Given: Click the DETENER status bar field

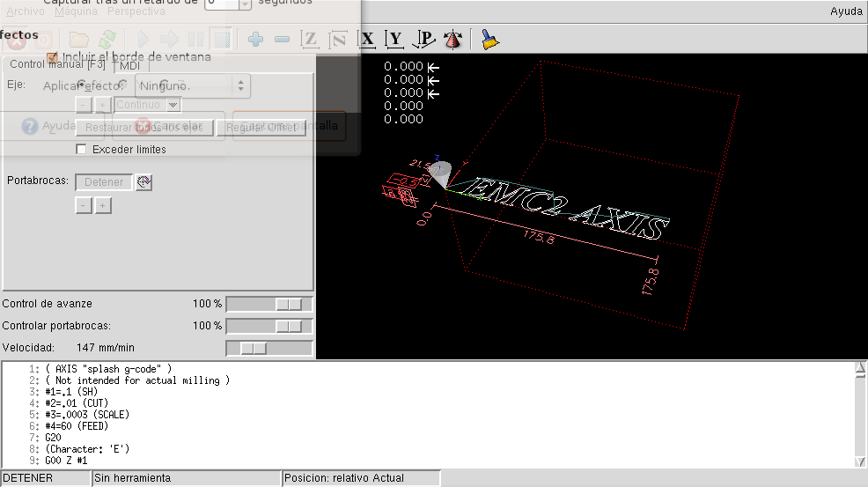Looking at the screenshot, I should [46, 478].
